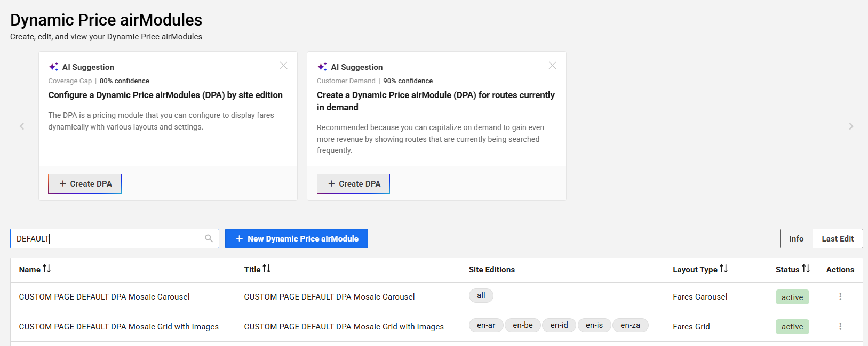Click the sparkle icon on Coverage Gap suggestion
Viewport: 868px width, 346px height.
[54, 67]
